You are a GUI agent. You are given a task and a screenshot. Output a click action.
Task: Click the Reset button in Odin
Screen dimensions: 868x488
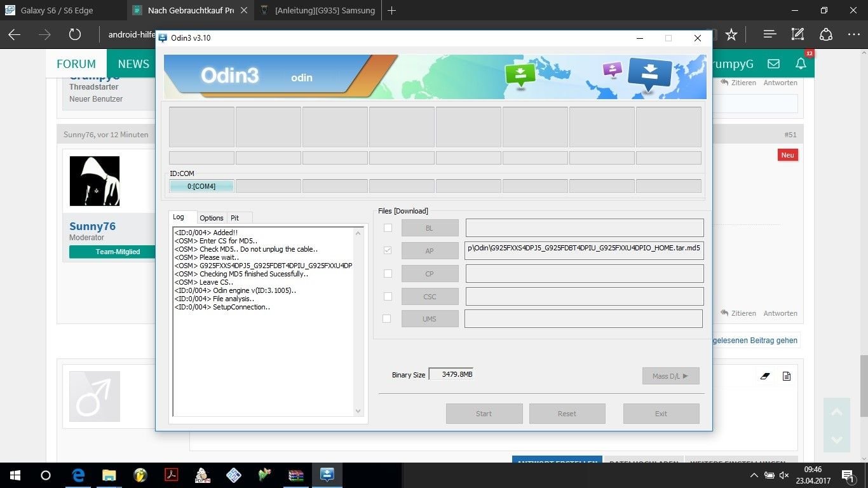click(567, 414)
